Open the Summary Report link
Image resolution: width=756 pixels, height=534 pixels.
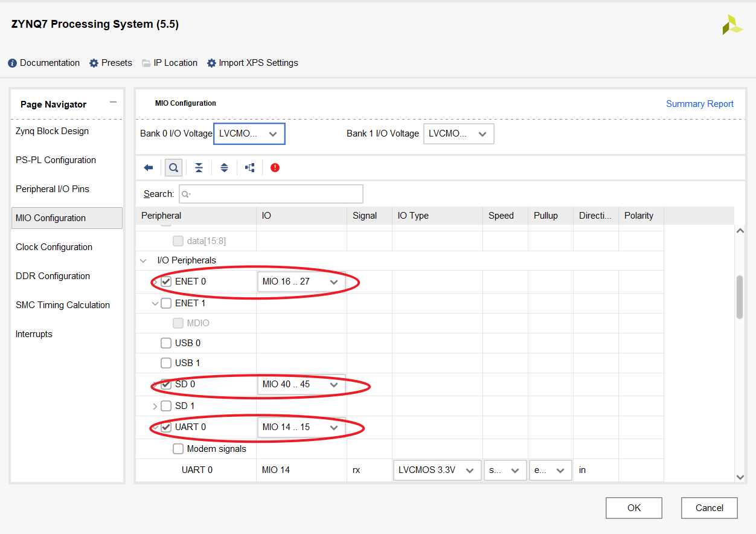(699, 104)
